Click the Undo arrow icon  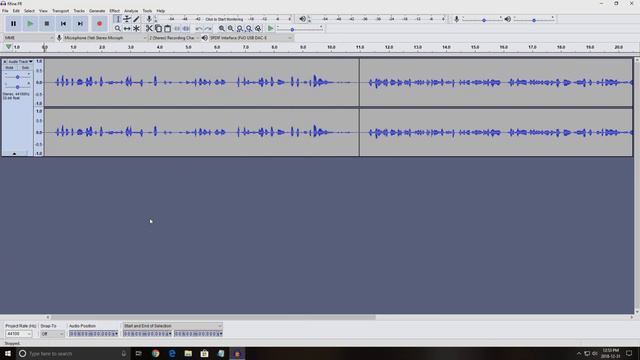(199, 29)
